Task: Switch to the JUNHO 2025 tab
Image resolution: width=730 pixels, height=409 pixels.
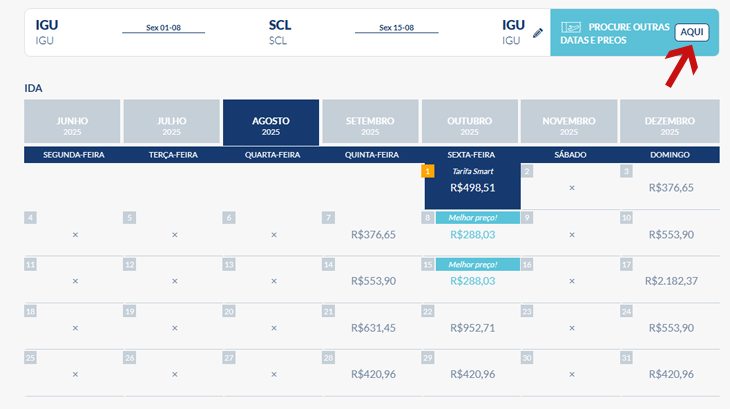Action: [x=72, y=121]
